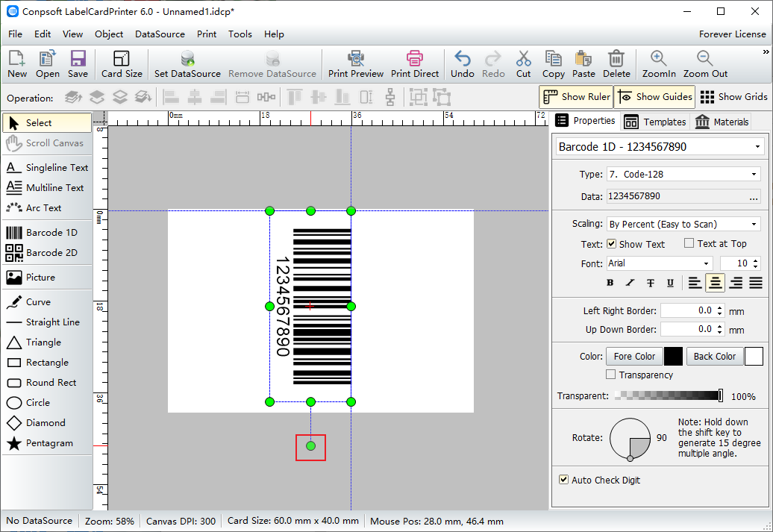
Task: Toggle underline for barcode text
Action: (x=670, y=283)
